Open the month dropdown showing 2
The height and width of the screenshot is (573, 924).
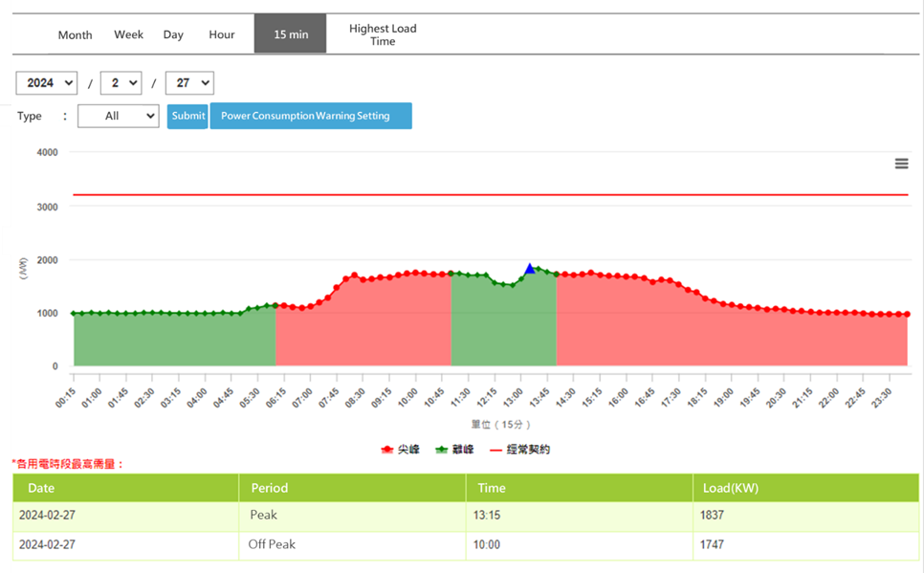pyautogui.click(x=121, y=83)
